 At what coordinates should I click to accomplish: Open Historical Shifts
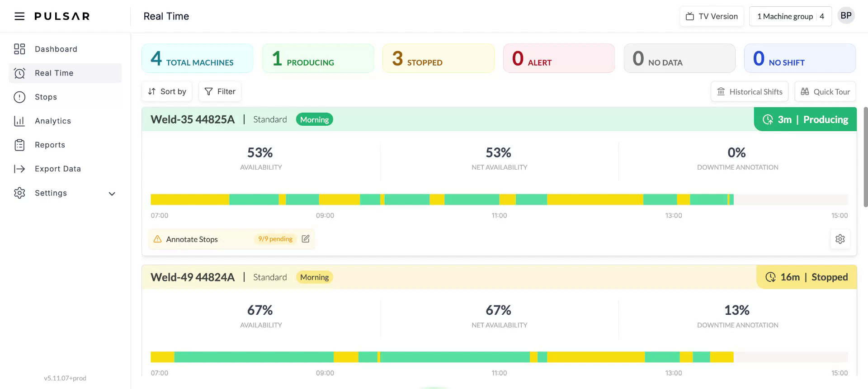pos(749,91)
